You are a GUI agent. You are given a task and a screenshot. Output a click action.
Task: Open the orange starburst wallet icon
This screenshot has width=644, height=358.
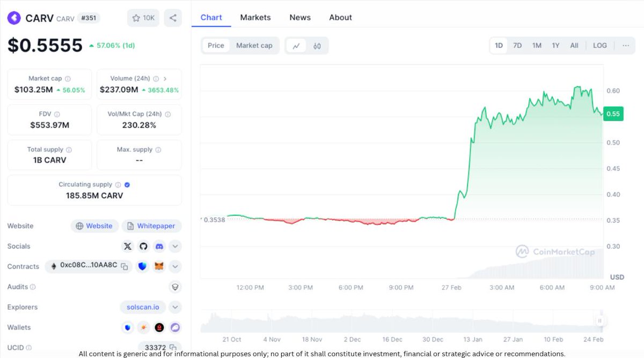(x=143, y=327)
